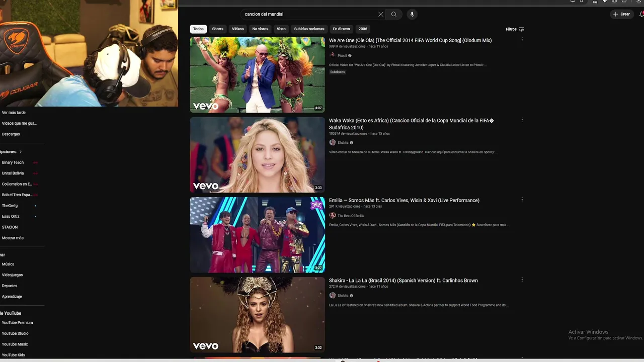The height and width of the screenshot is (362, 644).
Task: Select the Vídeos filter chip
Action: tap(238, 29)
